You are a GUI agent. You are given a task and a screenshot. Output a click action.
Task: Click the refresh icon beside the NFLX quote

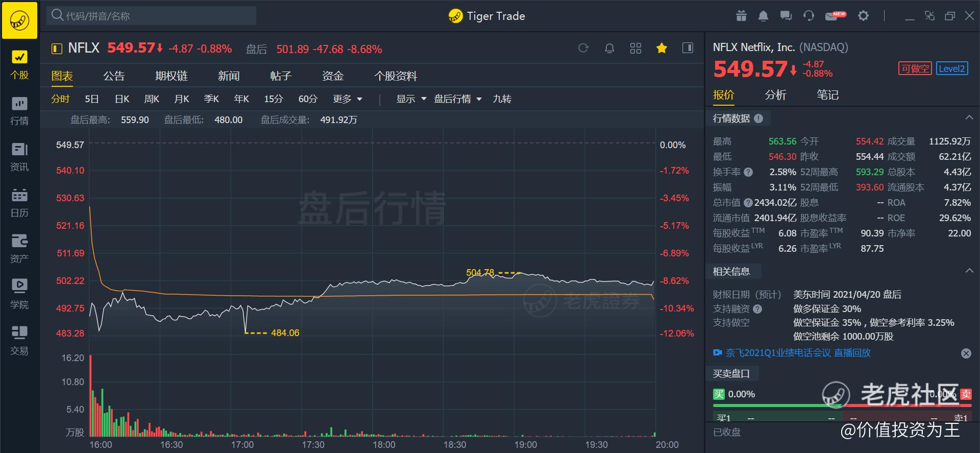coord(583,48)
